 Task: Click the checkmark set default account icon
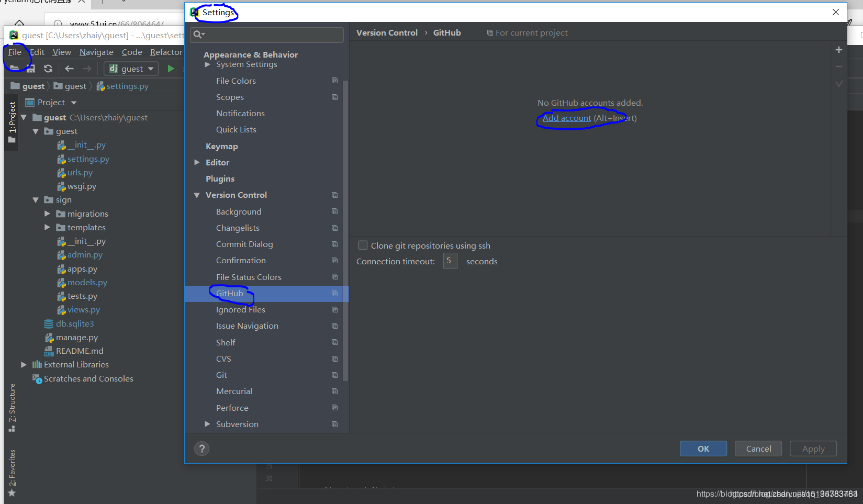pos(839,84)
